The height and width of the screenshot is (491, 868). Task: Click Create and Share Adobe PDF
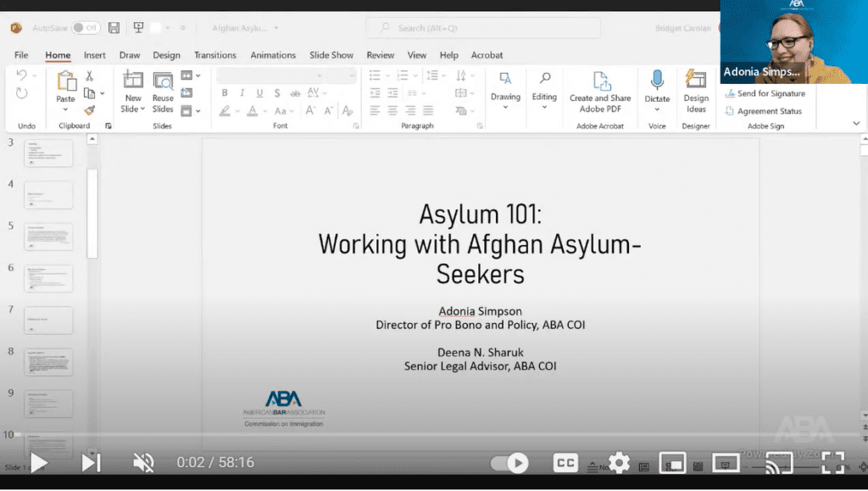coord(600,92)
